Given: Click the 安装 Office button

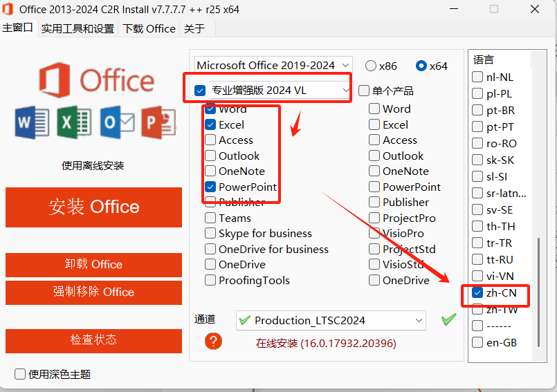Looking at the screenshot, I should (x=94, y=207).
